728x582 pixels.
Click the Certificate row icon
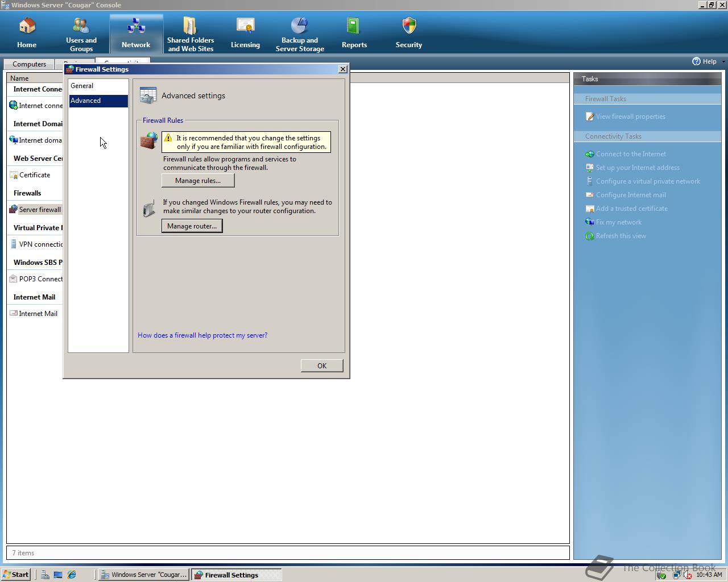pos(14,175)
